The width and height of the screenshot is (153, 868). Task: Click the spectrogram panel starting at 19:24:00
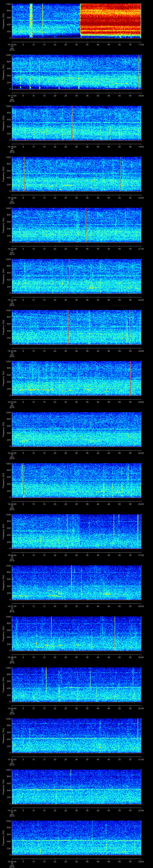coord(76,429)
